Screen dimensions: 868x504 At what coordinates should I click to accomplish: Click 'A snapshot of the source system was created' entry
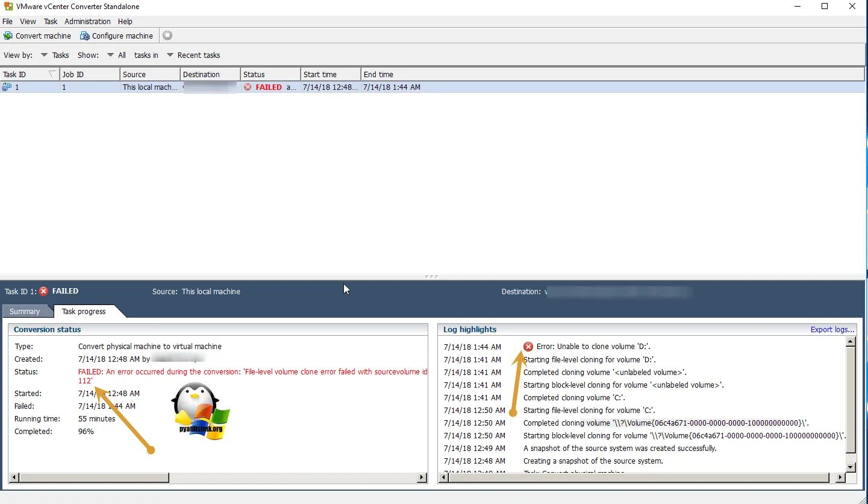click(x=620, y=448)
